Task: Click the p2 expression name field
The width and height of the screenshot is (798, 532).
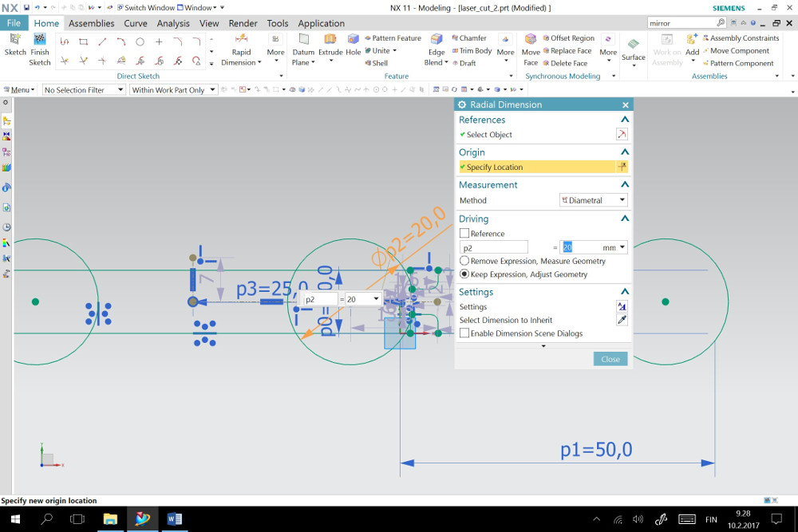Action: pyautogui.click(x=493, y=248)
